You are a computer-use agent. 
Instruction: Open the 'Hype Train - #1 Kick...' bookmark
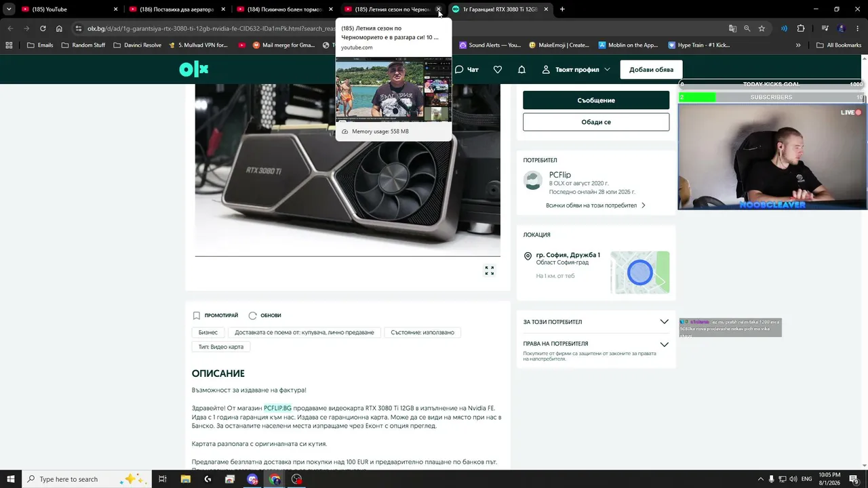[698, 45]
